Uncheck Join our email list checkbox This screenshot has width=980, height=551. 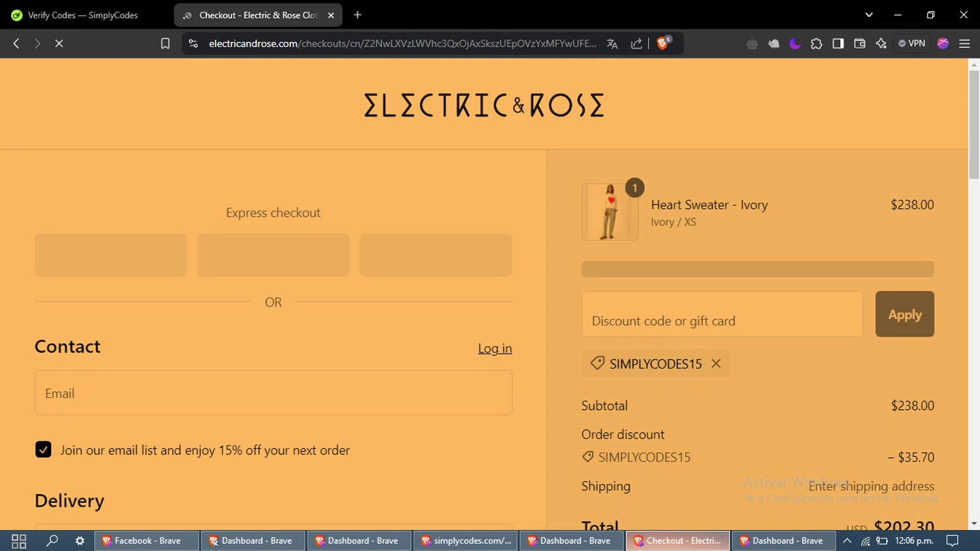pos(43,450)
